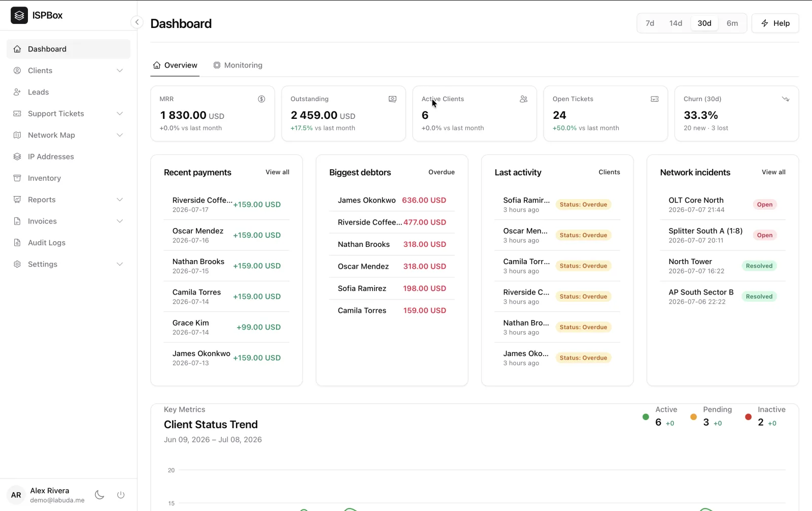Viewport: 812px width, 511px height.
Task: Click the Monitoring tab icon
Action: click(x=217, y=65)
